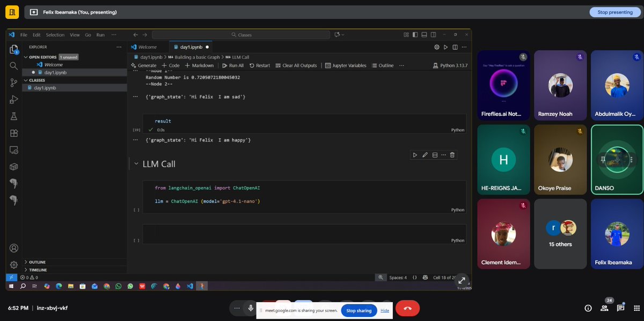Leave call with red hang-up button
This screenshot has height=321, width=644.
pos(407,308)
